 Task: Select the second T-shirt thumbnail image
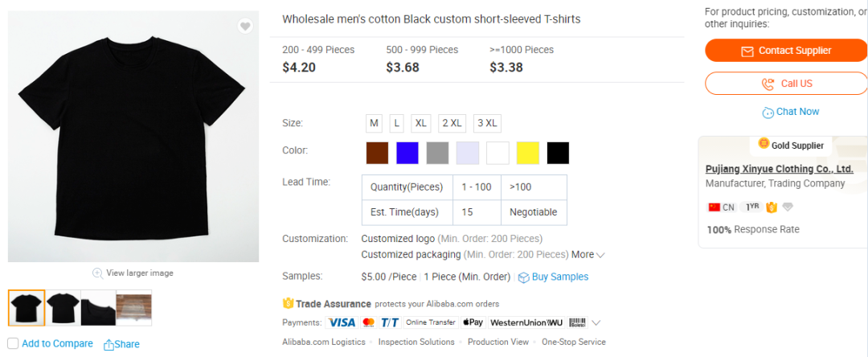click(x=63, y=308)
